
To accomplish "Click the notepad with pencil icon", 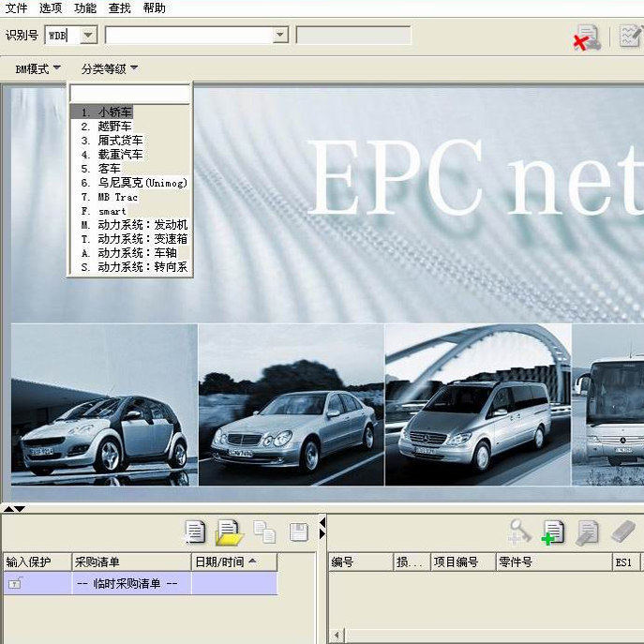I will click(x=631, y=37).
